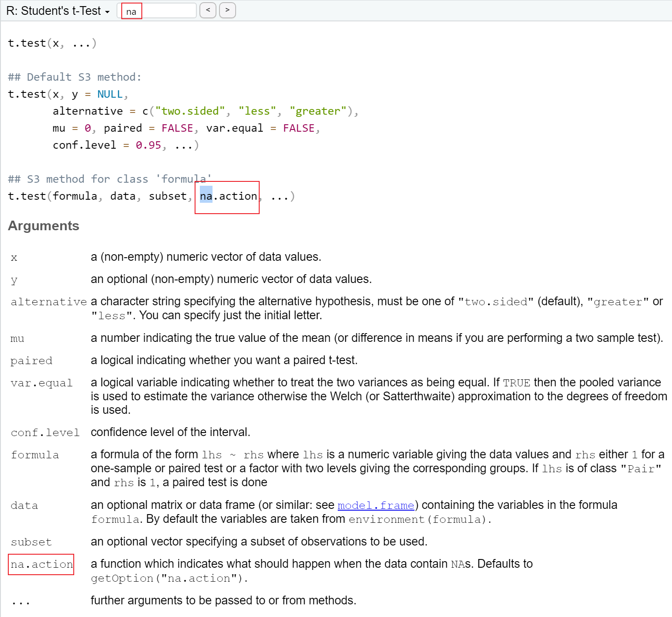
Task: Click the Arguments section heading
Action: click(x=44, y=226)
